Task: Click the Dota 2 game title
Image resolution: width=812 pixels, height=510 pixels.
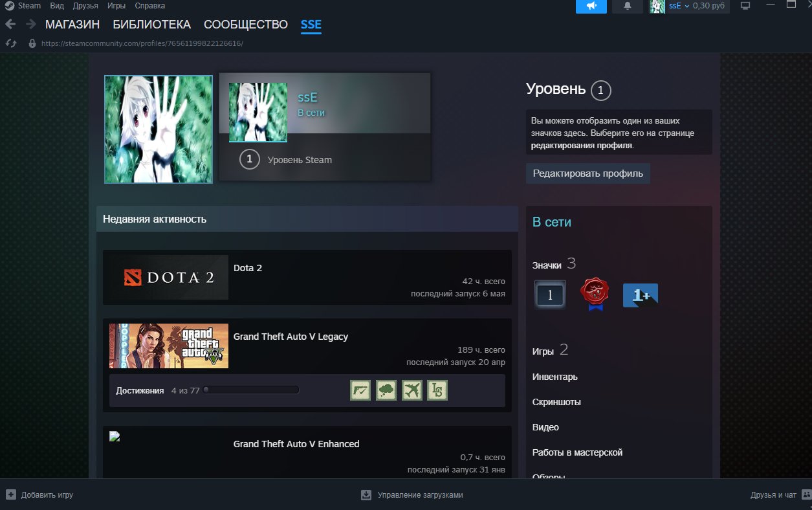Action: (x=248, y=268)
